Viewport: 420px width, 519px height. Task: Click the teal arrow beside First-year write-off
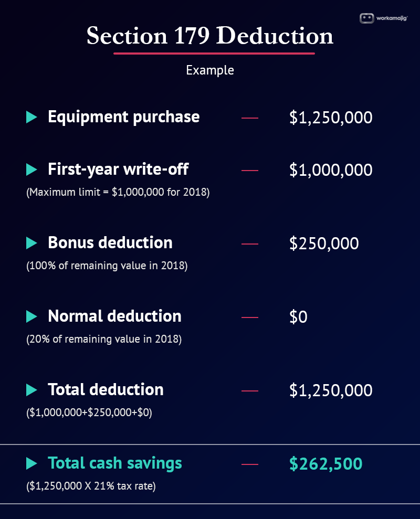tap(31, 170)
